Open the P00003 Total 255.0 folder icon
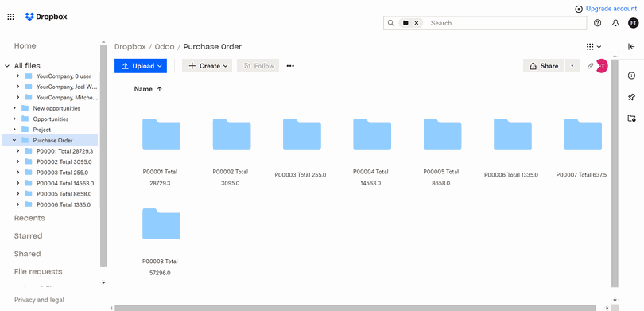644x311 pixels. [x=302, y=134]
